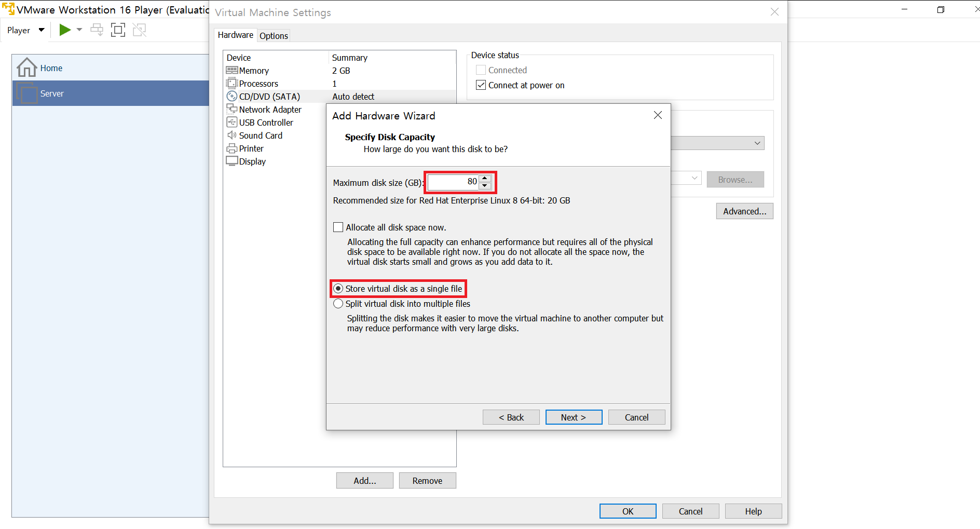The width and height of the screenshot is (980, 529).
Task: Cancel the Virtual Machine Settings dialog
Action: pos(690,511)
